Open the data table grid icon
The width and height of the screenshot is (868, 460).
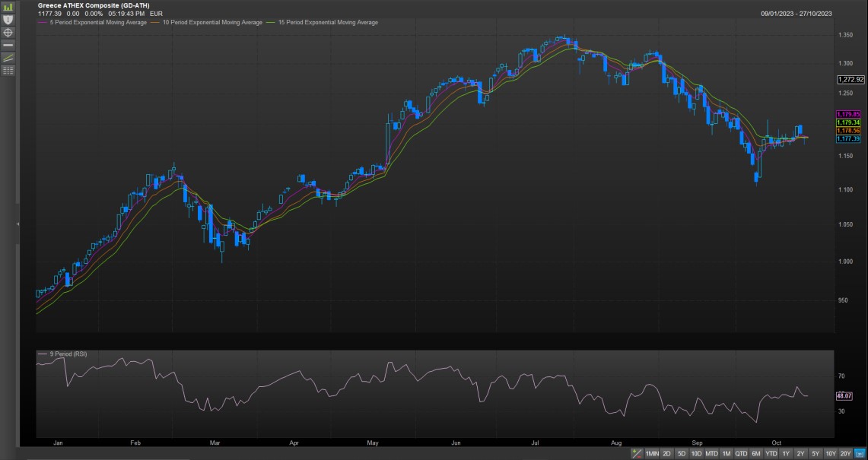coord(8,70)
